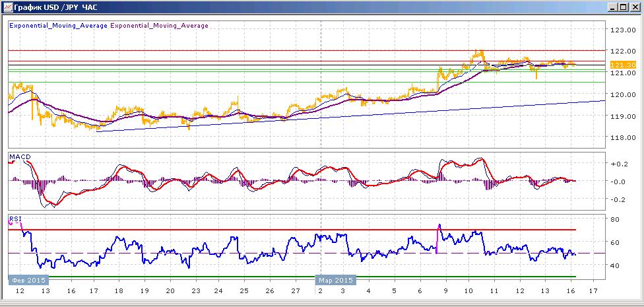Screen dimensions: 644x307
Task: Click the RSI 80 level axis label
Action: pyautogui.click(x=615, y=219)
